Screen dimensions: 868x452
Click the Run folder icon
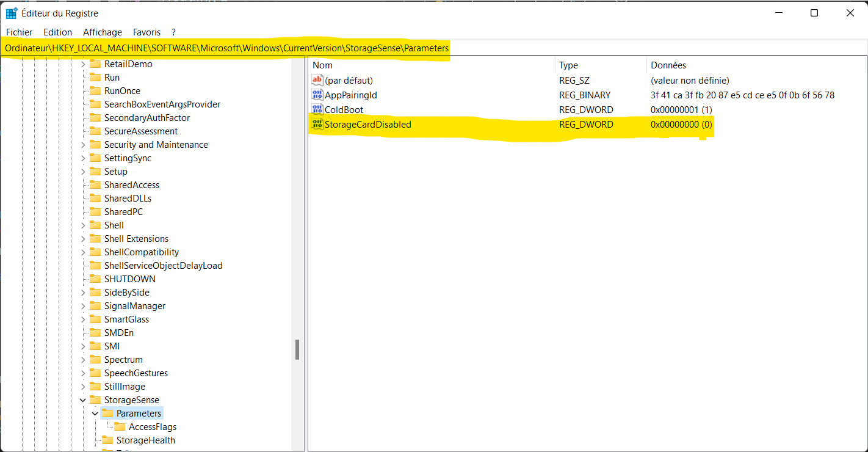pos(95,77)
